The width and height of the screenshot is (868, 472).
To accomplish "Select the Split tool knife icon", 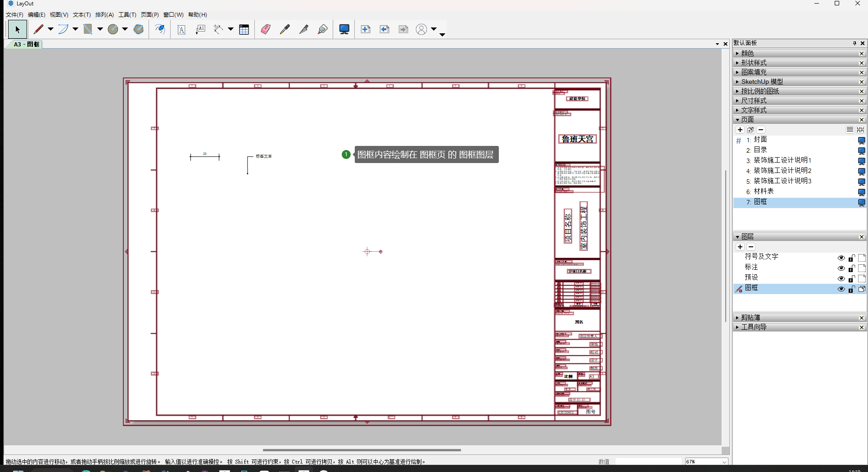I will [304, 30].
